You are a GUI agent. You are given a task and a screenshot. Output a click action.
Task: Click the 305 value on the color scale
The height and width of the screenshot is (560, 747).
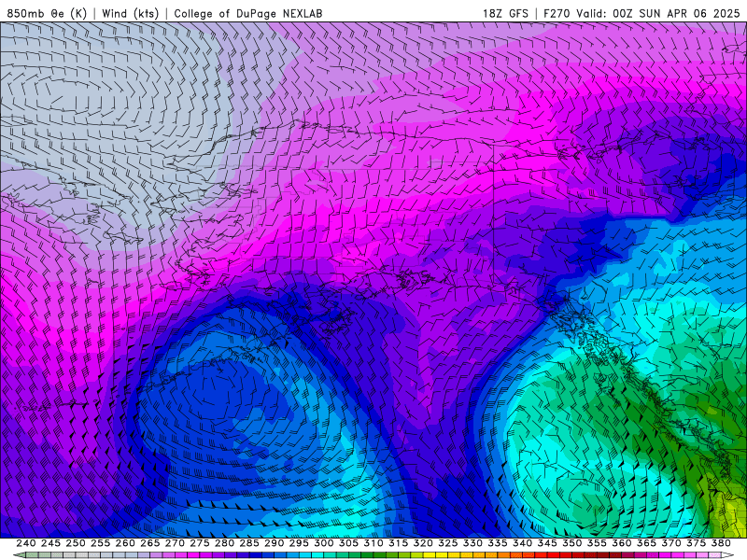point(348,543)
